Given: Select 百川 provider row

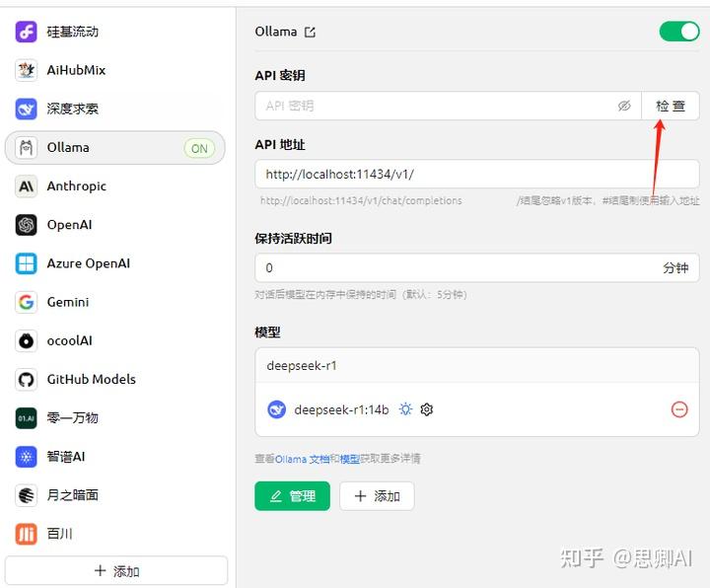Looking at the screenshot, I should pyautogui.click(x=115, y=534).
